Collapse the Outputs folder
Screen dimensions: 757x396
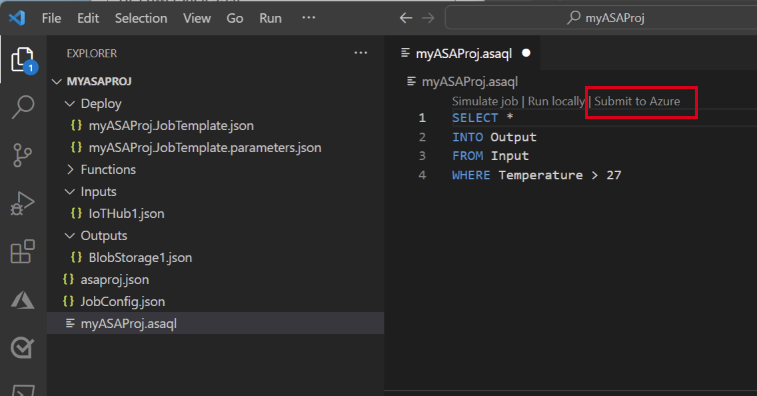pyautogui.click(x=96, y=236)
